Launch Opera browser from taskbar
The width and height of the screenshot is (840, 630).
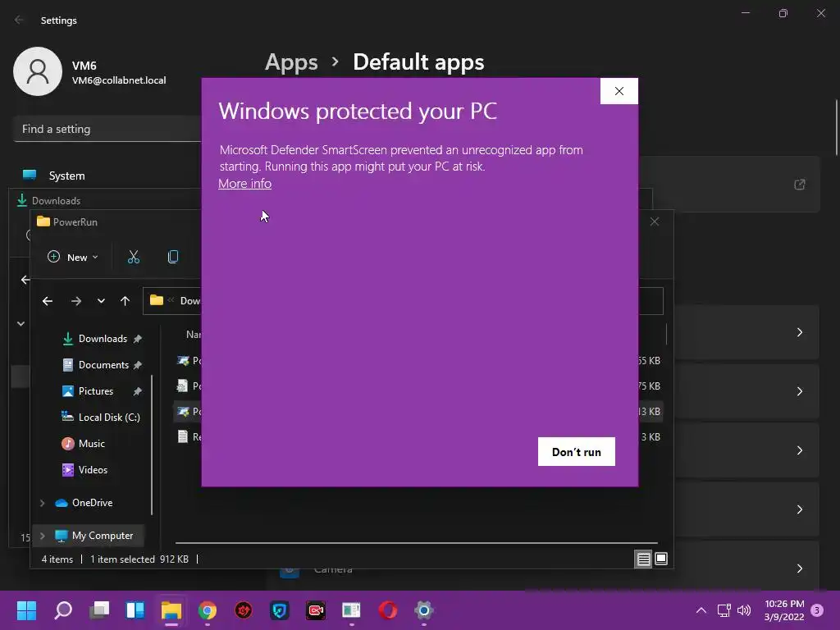[x=388, y=610]
